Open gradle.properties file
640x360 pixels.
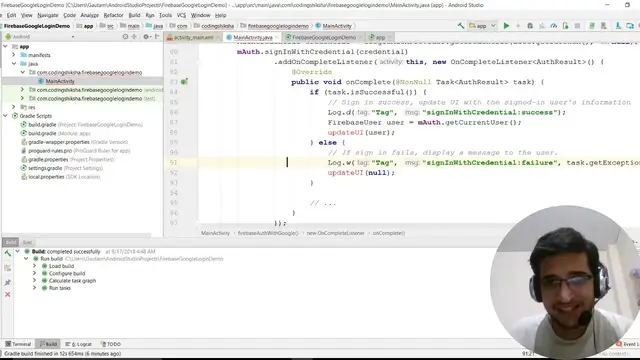coord(68,159)
